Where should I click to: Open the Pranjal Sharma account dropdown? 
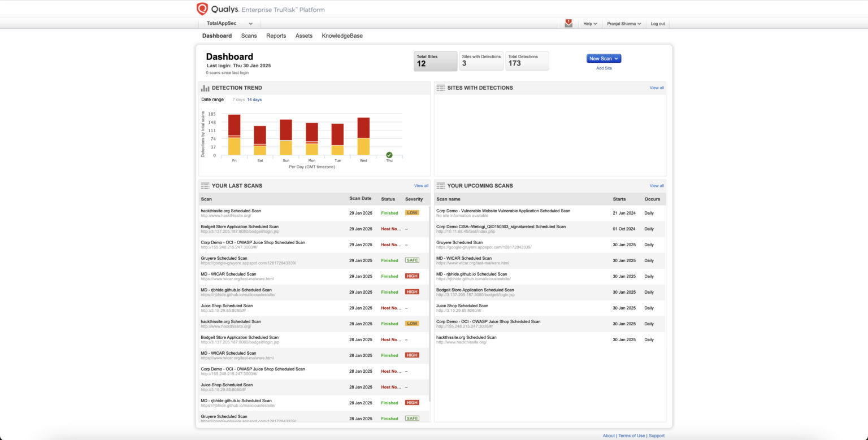pyautogui.click(x=624, y=24)
